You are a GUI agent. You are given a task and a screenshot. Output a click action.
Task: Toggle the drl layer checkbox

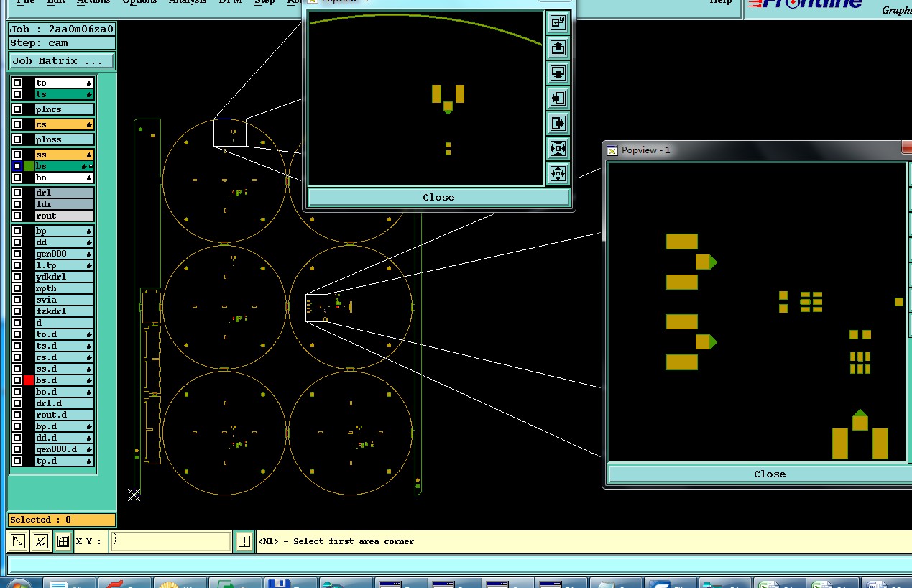tap(17, 193)
